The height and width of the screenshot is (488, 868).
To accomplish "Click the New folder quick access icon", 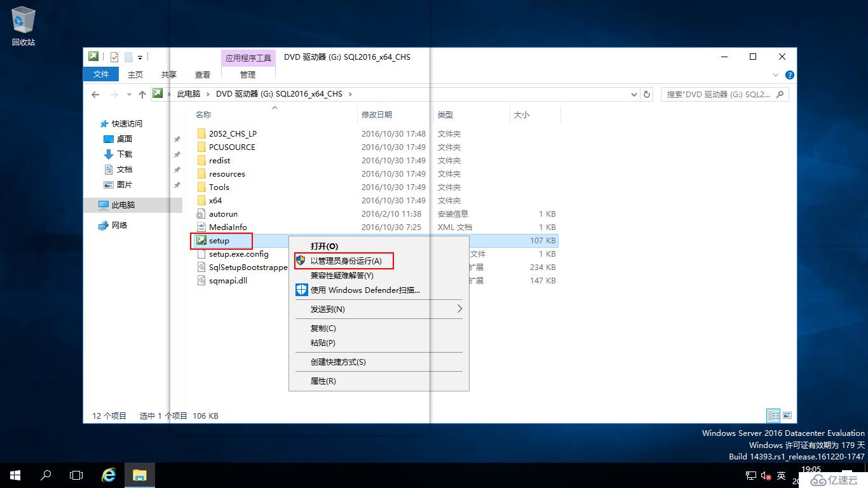I will pyautogui.click(x=128, y=57).
